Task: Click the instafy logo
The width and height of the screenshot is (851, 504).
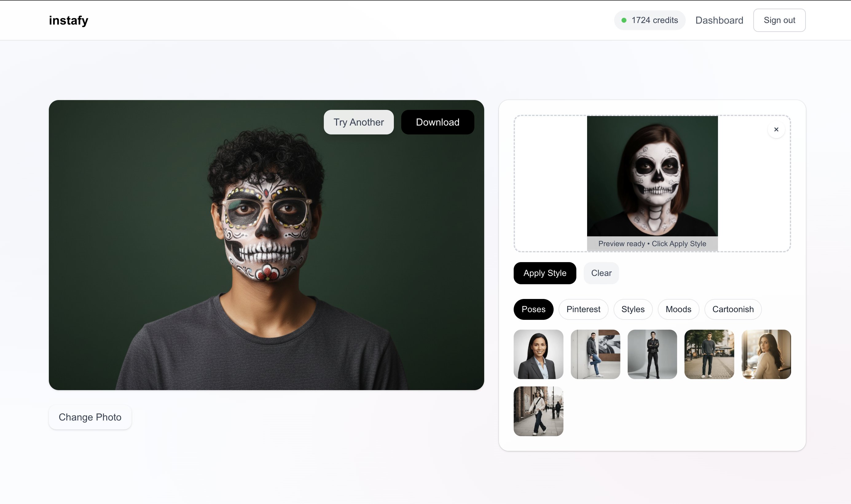Action: 68,20
